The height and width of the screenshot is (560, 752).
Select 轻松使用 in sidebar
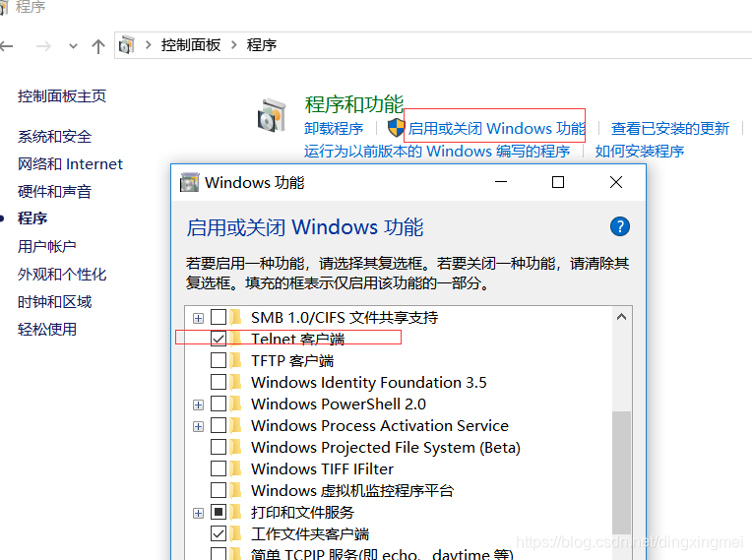click(x=47, y=330)
